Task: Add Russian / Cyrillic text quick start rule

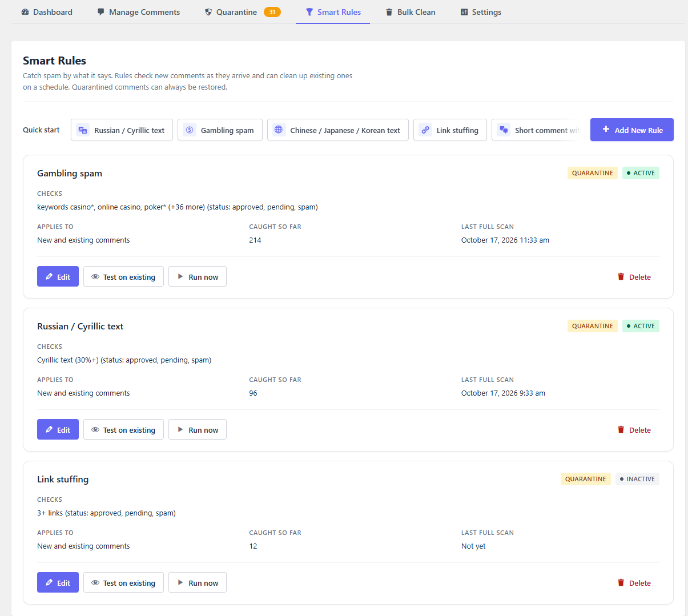Action: [x=122, y=130]
